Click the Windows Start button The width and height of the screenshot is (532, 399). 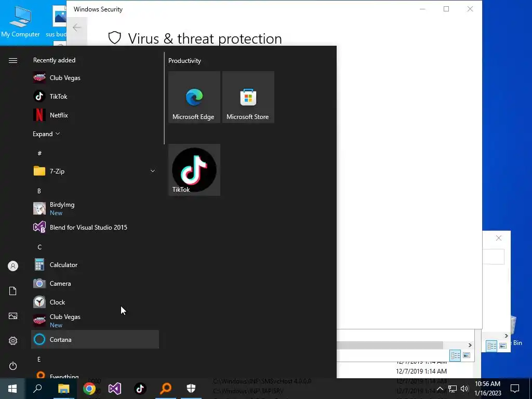(12, 389)
